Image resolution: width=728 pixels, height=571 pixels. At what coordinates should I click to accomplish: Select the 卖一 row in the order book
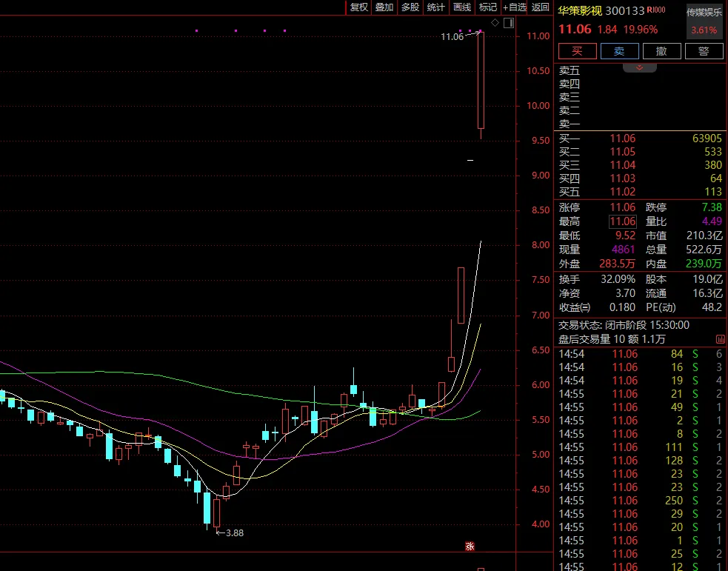tap(641, 124)
